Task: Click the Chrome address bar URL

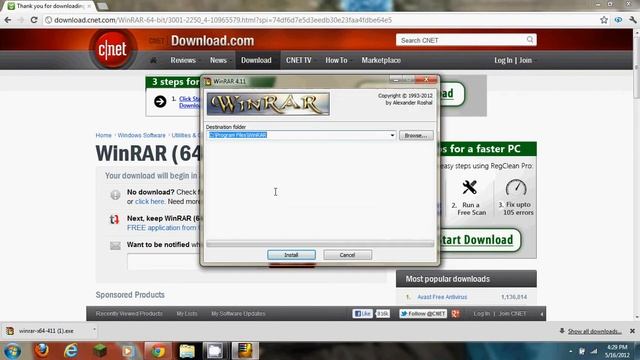Action: point(223,20)
